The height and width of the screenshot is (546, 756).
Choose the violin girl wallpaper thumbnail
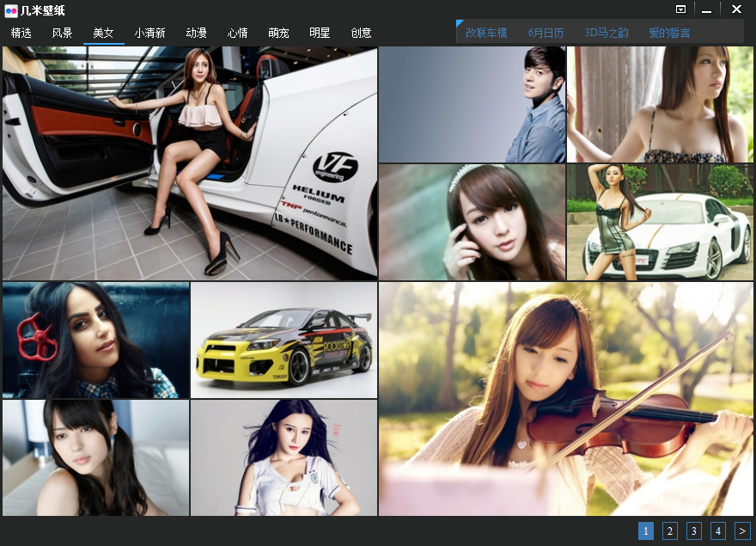coord(565,399)
